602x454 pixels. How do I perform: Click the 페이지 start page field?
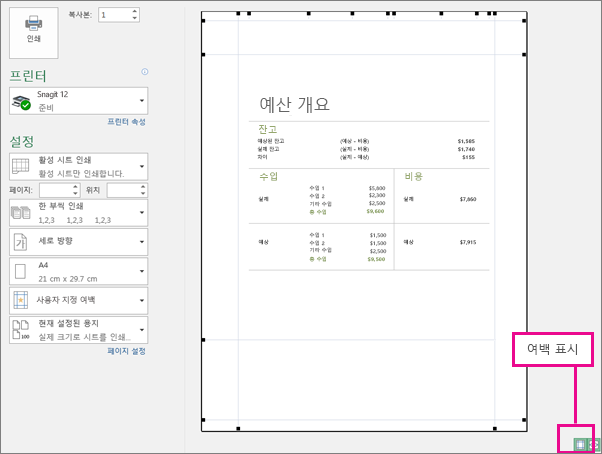56,190
